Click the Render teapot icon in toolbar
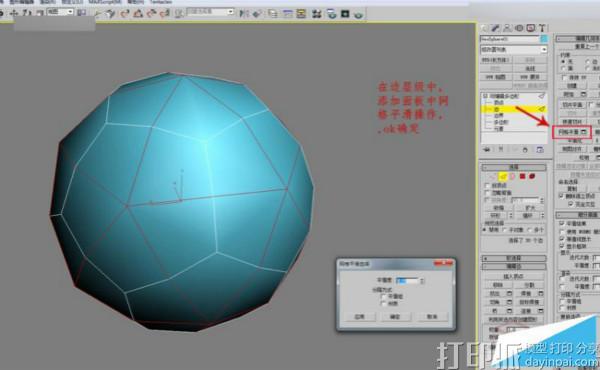This screenshot has width=600, height=370. (x=359, y=15)
